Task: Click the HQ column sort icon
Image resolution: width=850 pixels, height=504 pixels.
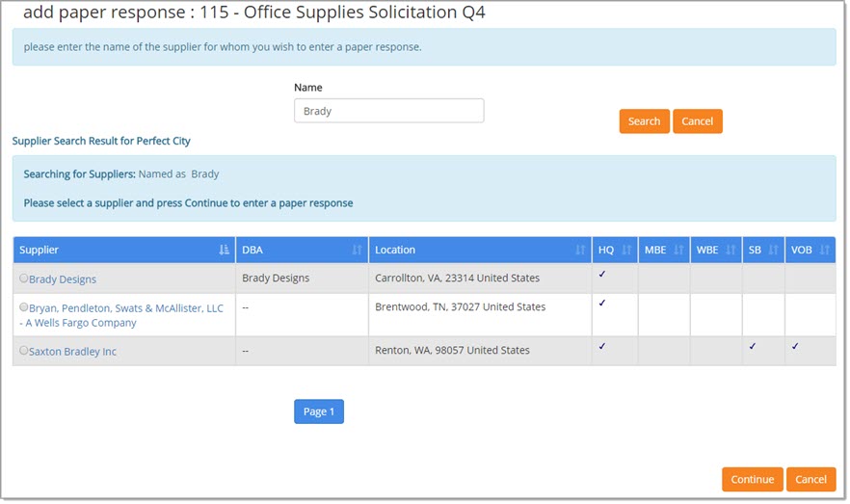Action: click(626, 251)
